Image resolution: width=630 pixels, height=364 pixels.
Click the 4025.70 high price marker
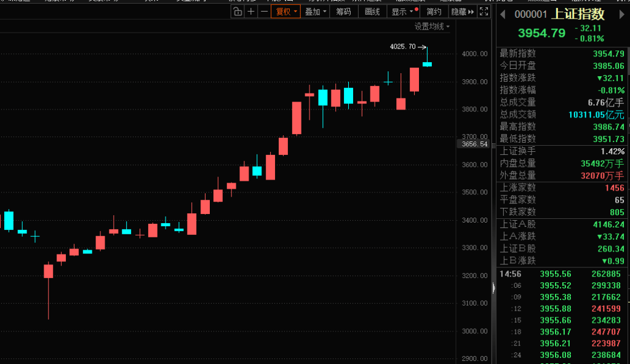point(403,47)
